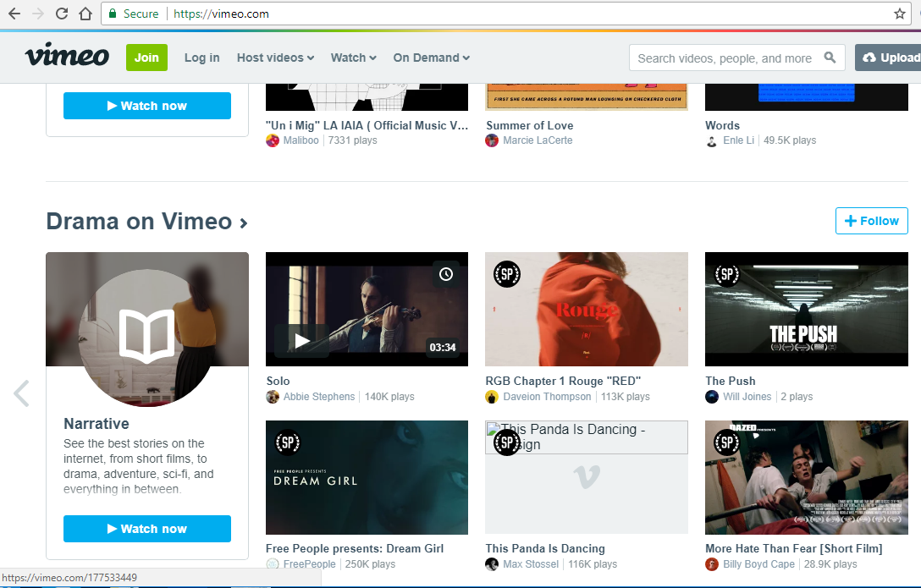This screenshot has width=921, height=588.
Task: Click the browser forward arrow
Action: tap(38, 14)
